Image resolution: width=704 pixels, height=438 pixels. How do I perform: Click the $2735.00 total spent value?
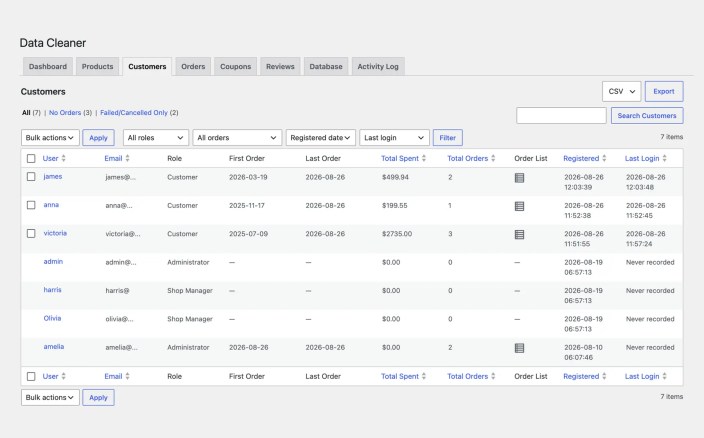(x=397, y=234)
